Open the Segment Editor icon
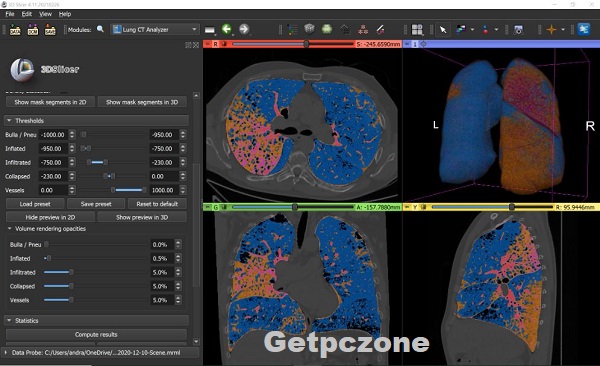Image resolution: width=600 pixels, height=366 pixels. (380, 29)
